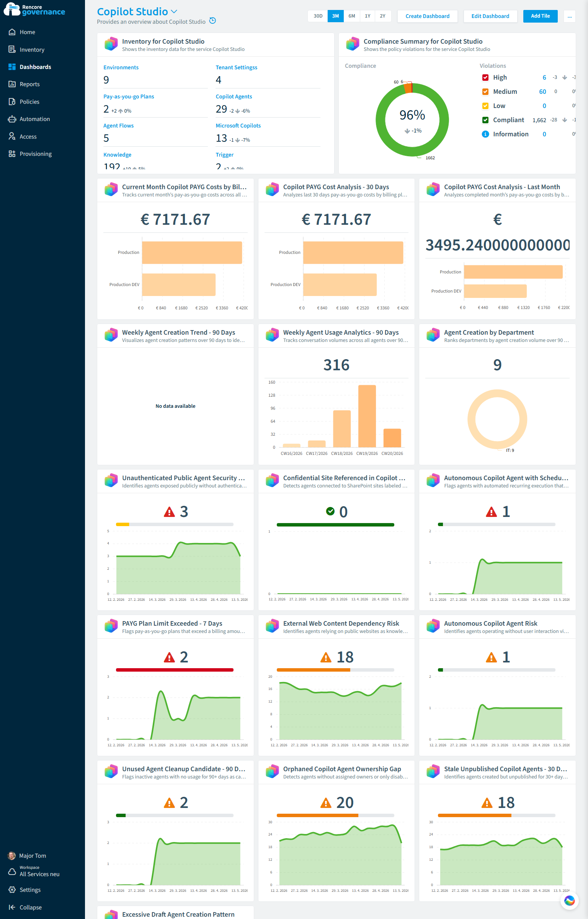Click the CW19/2026 bar in Weekly Agent Usage
The image size is (588, 919).
[x=367, y=416]
